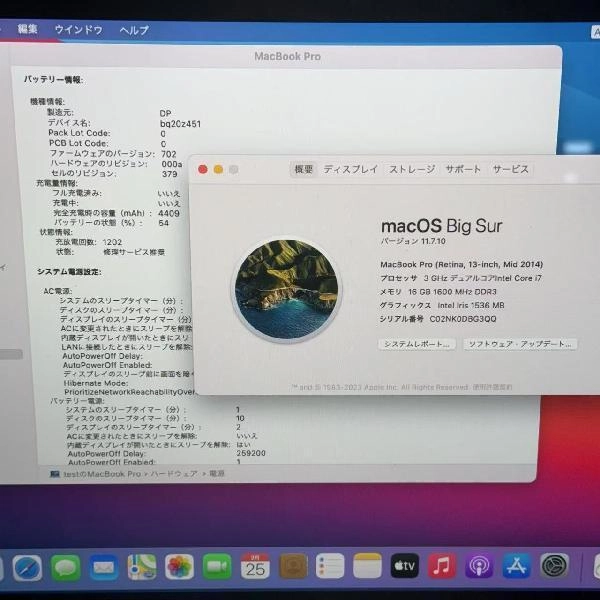Viewport: 600px width, 600px height.
Task: Open the サービス tab
Action: coord(510,169)
